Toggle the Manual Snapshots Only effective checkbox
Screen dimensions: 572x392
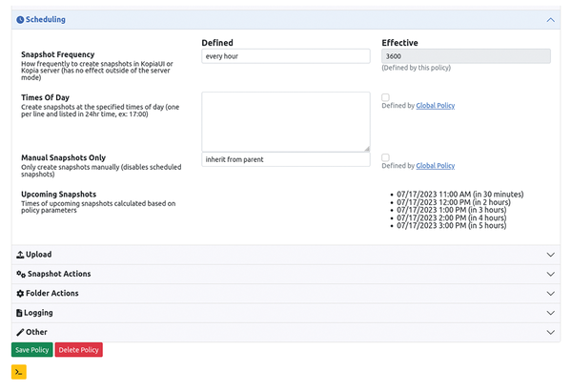point(385,157)
